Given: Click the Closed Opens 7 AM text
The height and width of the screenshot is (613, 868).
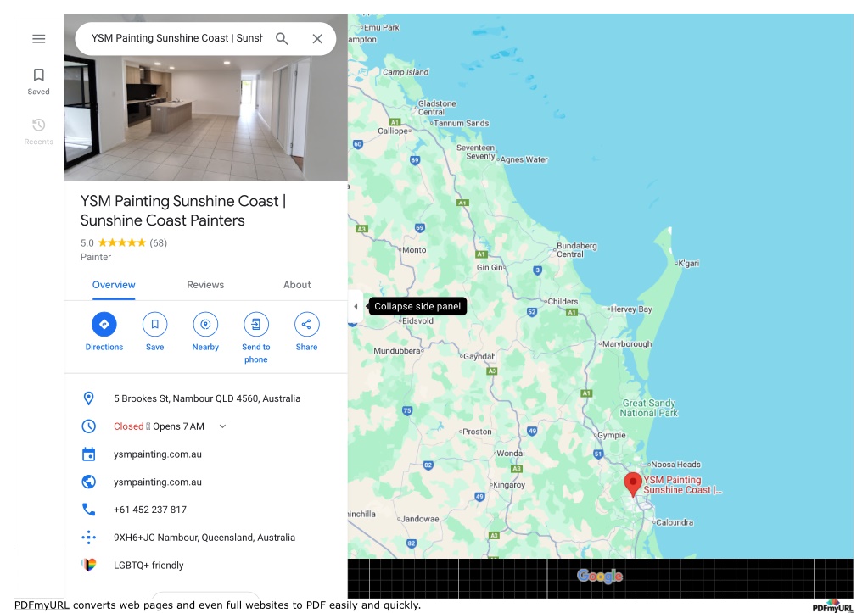Looking at the screenshot, I should 159,426.
